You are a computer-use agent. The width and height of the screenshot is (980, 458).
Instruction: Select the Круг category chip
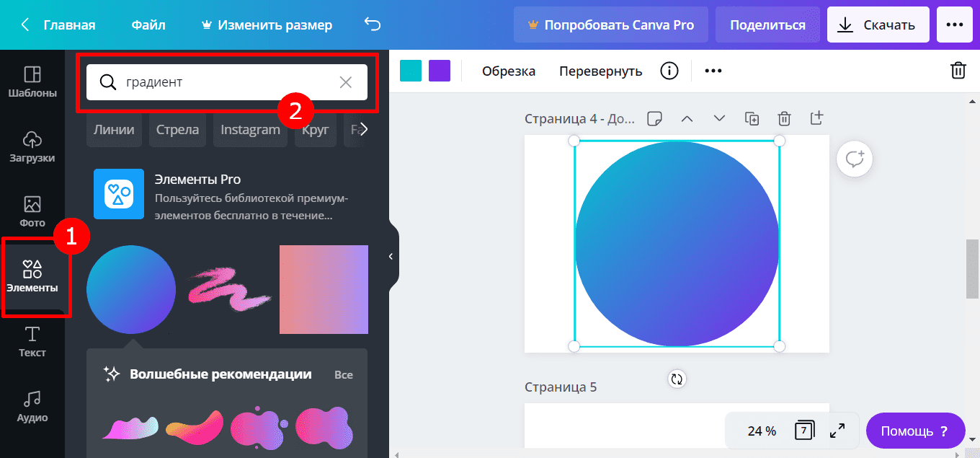coord(315,130)
